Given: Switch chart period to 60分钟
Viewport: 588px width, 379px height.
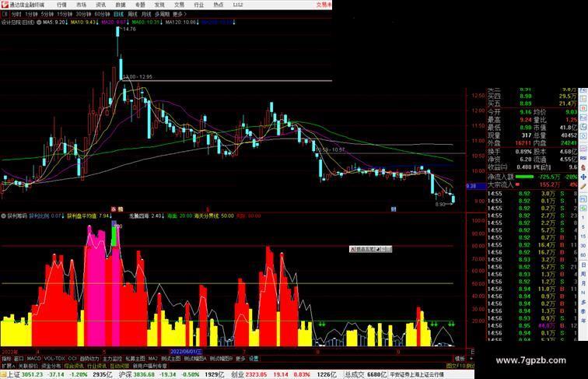Looking at the screenshot, I should pyautogui.click(x=102, y=14).
